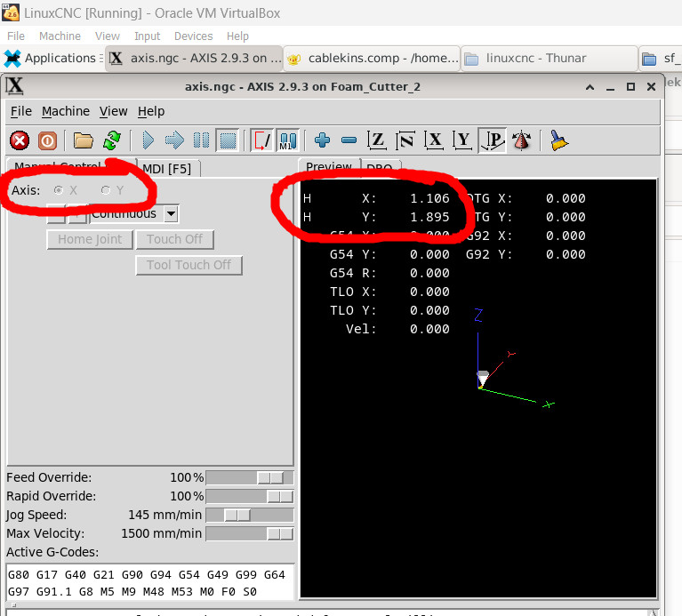
Task: Clear live plot with broom icon
Action: [558, 140]
